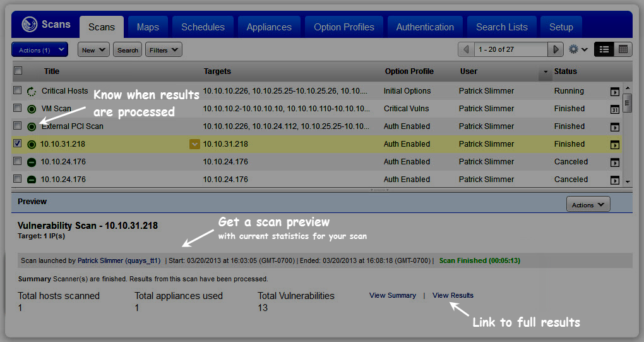Click the Running status cell
644x342 pixels.
pyautogui.click(x=569, y=91)
